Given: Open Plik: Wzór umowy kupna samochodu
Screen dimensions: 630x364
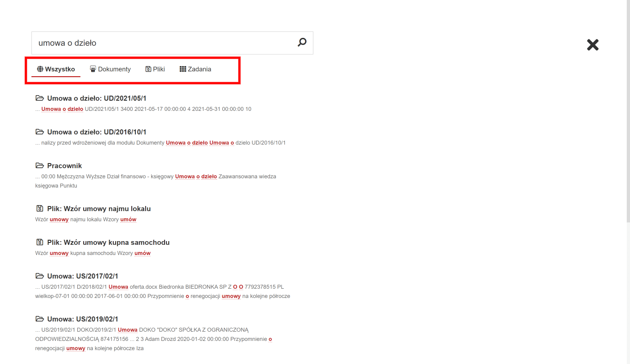Looking at the screenshot, I should (x=108, y=243).
